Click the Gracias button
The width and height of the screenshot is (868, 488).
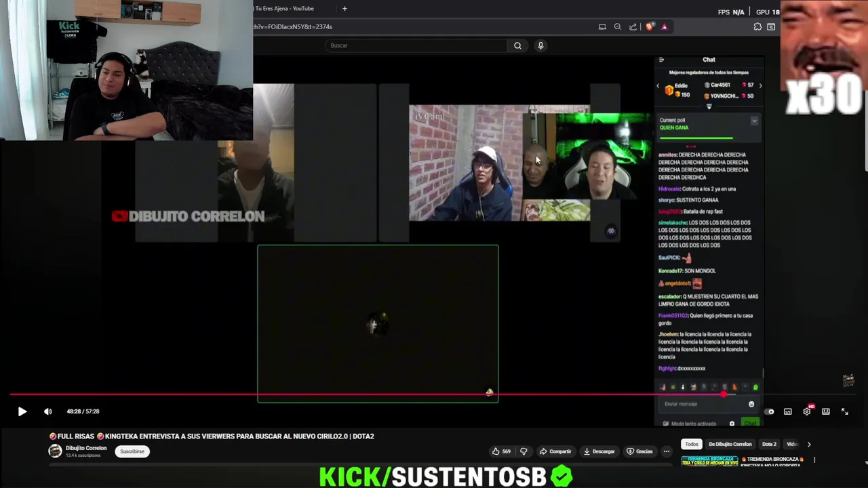click(x=639, y=451)
